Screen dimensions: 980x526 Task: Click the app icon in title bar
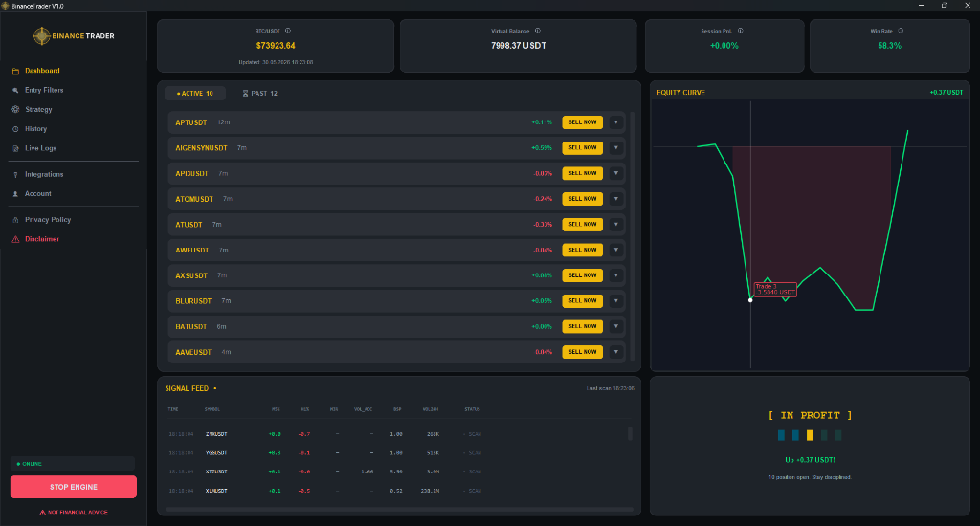(5, 6)
